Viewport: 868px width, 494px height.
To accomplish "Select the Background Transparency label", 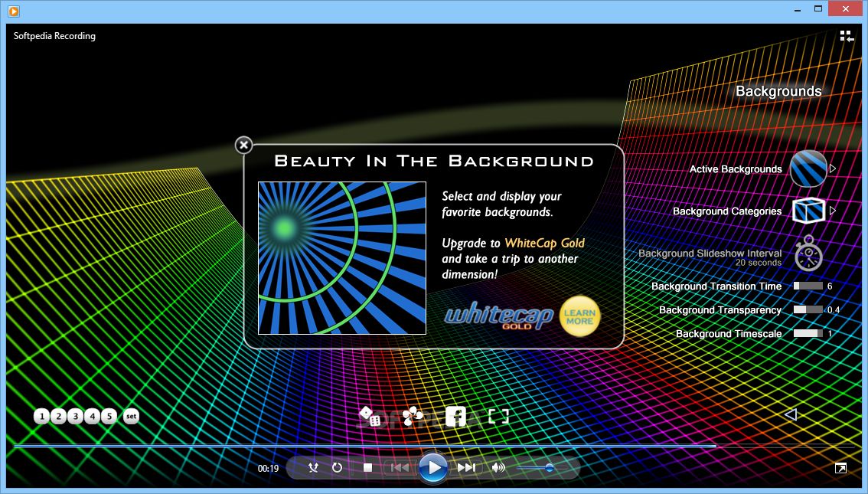I will pos(720,310).
